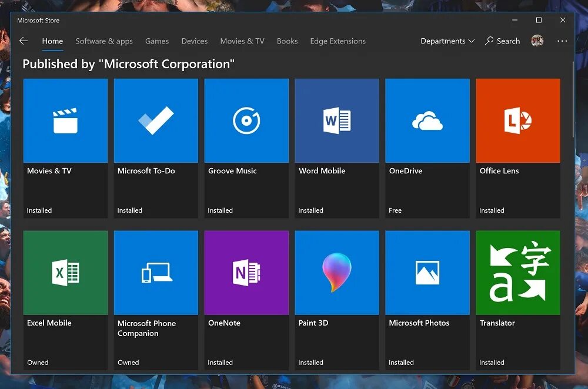Click the Microsoft Photos app title
Viewport: 588px width, 389px height.
(x=419, y=323)
